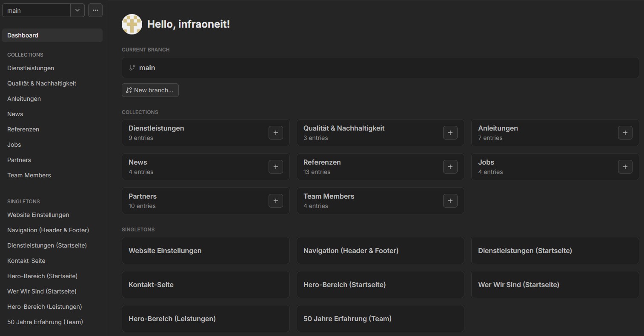Click plus icon on Qualität & Nachhaltigkeit card

(450, 133)
